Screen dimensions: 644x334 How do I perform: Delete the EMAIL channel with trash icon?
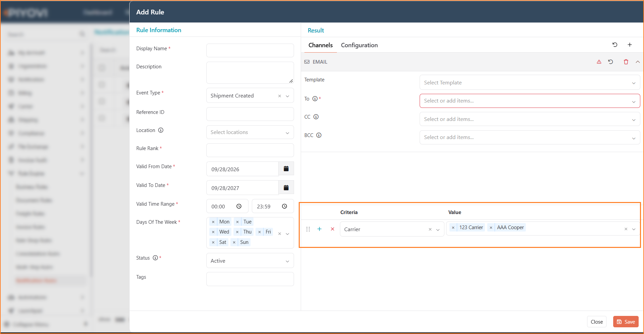tap(626, 62)
